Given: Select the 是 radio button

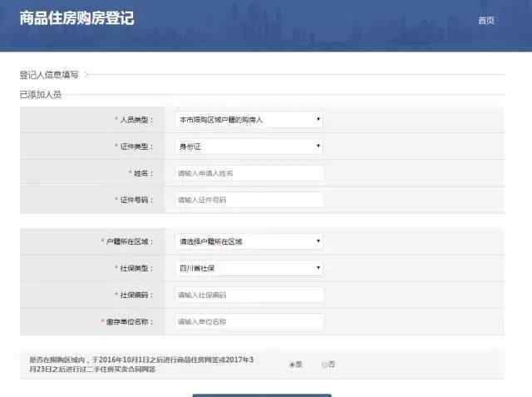Looking at the screenshot, I should (292, 365).
